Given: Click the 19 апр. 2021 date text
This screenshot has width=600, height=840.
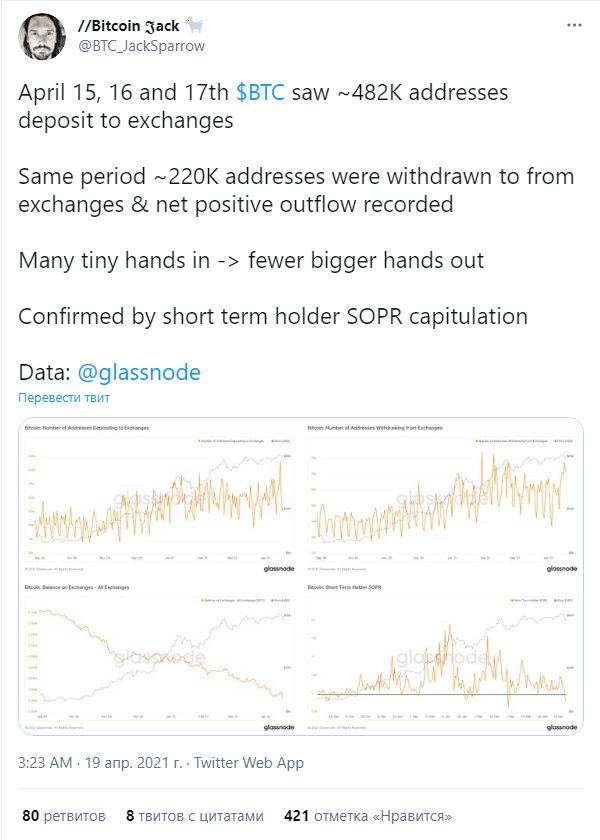Looking at the screenshot, I should point(133,762).
